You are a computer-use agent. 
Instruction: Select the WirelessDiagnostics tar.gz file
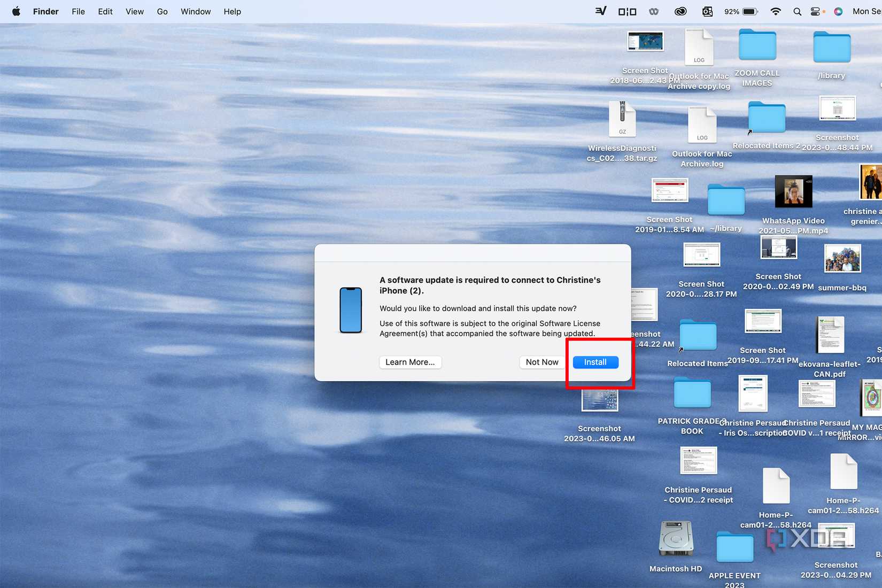622,119
